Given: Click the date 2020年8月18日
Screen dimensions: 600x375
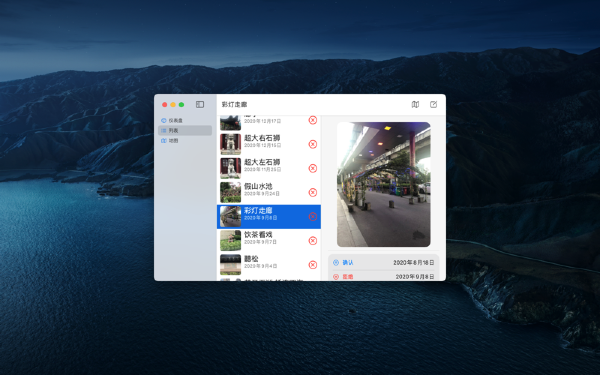Looking at the screenshot, I should coord(414,262).
